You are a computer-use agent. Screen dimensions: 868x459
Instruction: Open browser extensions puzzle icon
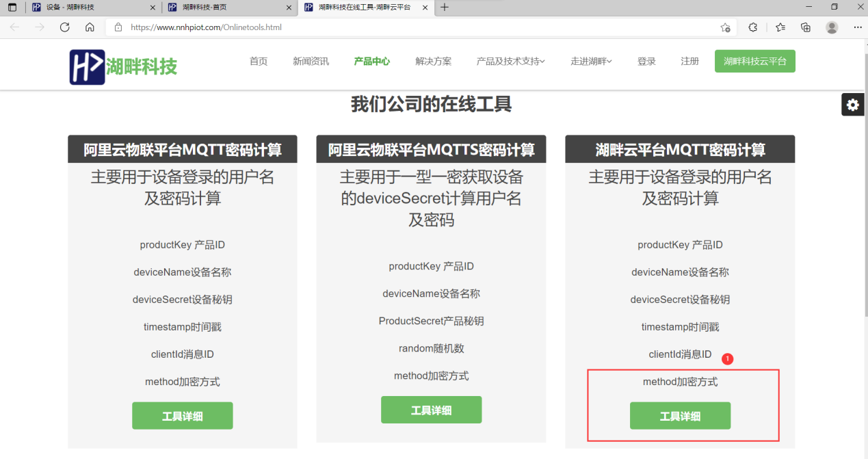click(753, 27)
